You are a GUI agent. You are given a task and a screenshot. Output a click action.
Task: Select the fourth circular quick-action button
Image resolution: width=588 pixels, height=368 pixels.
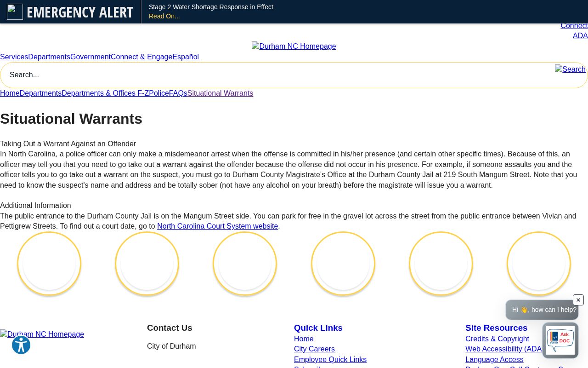(x=343, y=264)
